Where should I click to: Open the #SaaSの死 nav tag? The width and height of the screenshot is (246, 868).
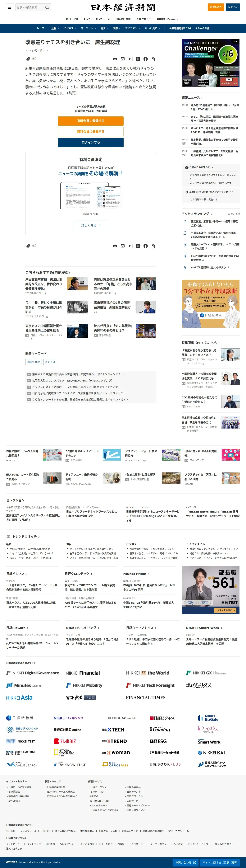tap(202, 28)
